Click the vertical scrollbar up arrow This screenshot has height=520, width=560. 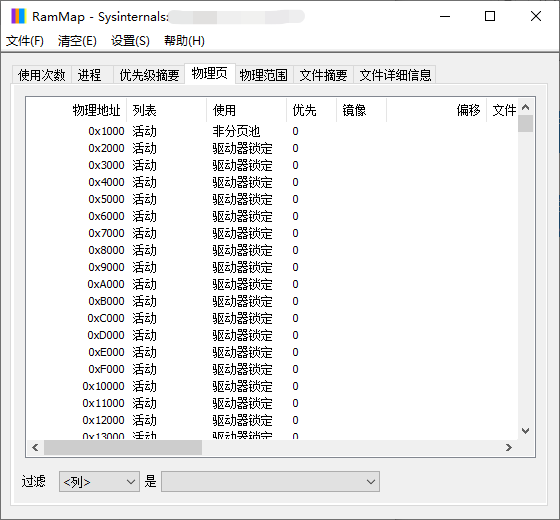[x=525, y=107]
